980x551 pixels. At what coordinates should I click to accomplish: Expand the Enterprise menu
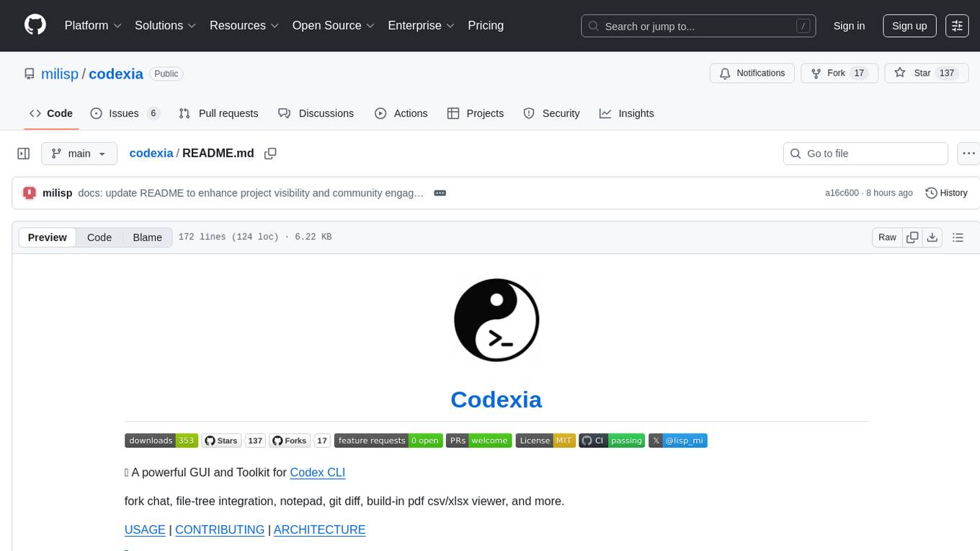click(x=421, y=25)
